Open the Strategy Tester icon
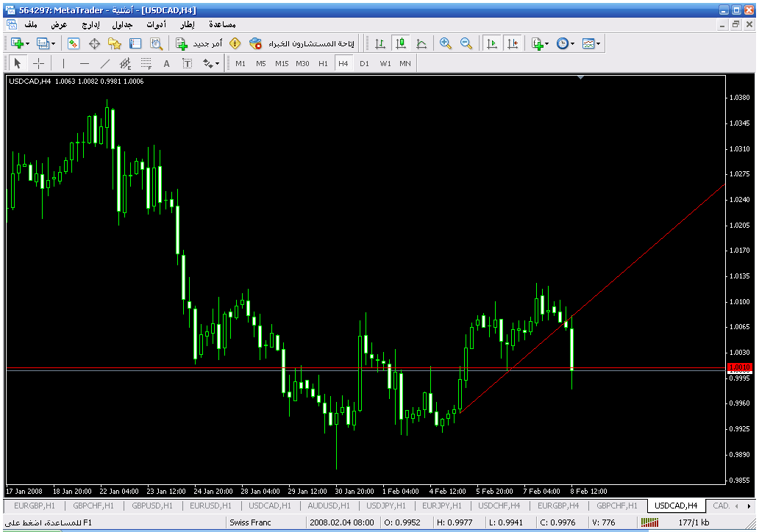759x532 pixels. click(x=156, y=43)
